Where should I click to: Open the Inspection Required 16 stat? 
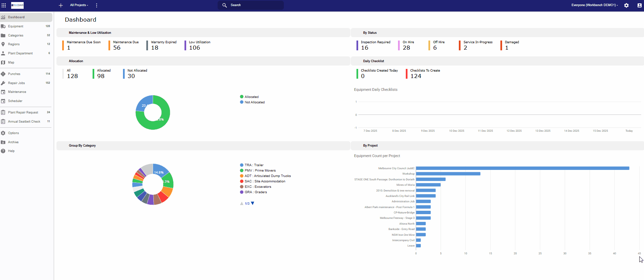(x=373, y=45)
